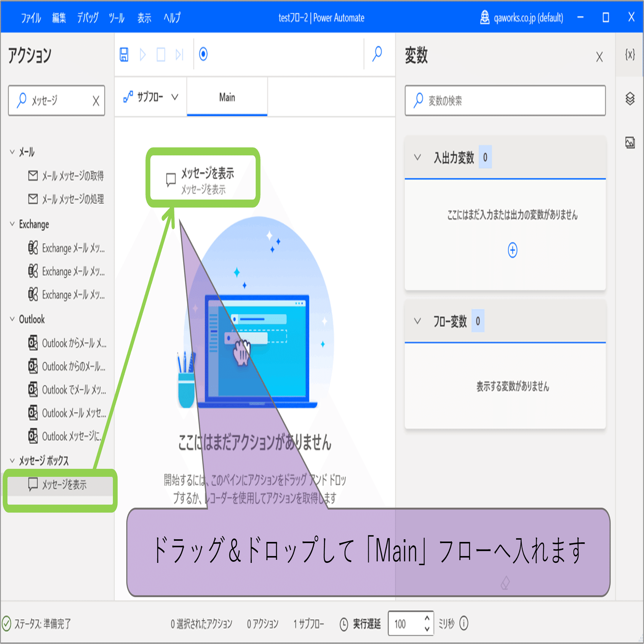Click the status ready checkmark icon

click(6, 623)
